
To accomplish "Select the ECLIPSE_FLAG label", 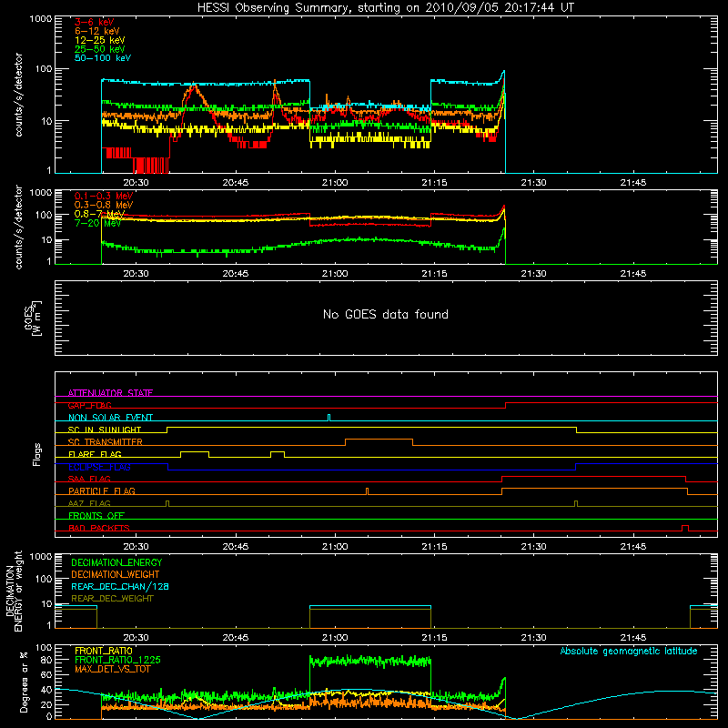I will pos(99,467).
